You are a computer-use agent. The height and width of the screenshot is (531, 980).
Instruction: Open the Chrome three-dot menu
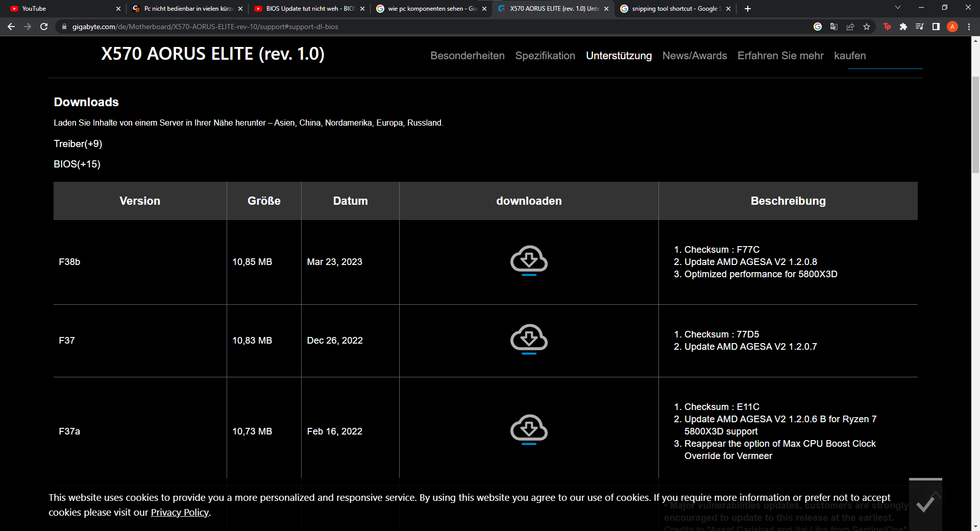pos(969,27)
